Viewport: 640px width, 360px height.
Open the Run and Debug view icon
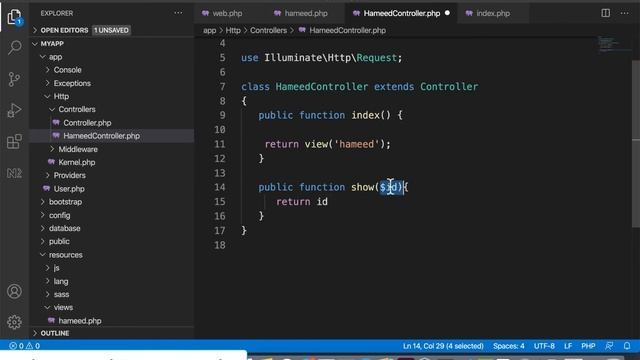[14, 110]
